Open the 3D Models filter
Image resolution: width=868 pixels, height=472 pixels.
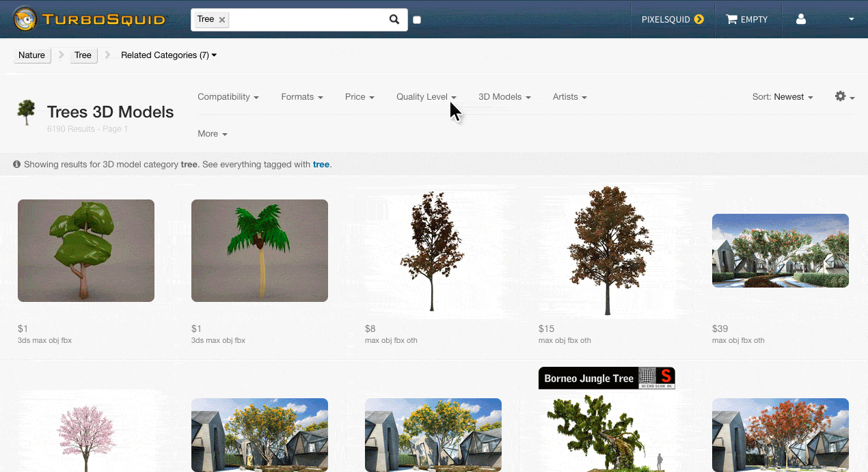[x=504, y=97]
